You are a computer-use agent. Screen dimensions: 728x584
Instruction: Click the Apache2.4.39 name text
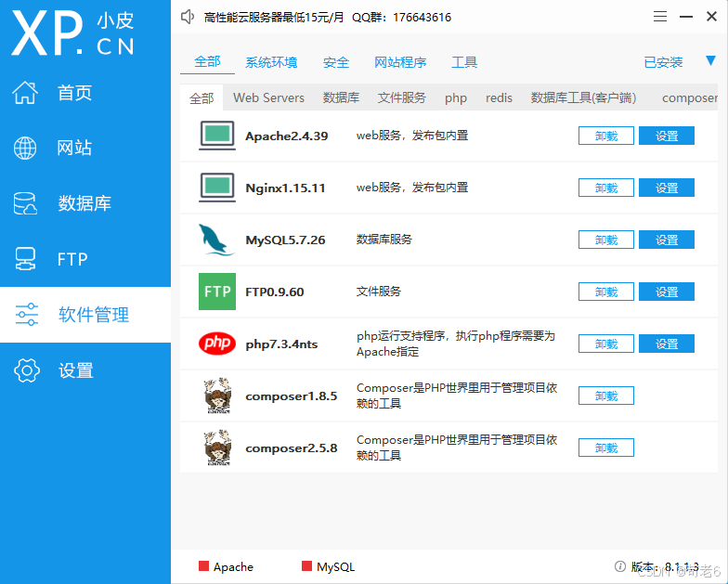click(x=286, y=136)
